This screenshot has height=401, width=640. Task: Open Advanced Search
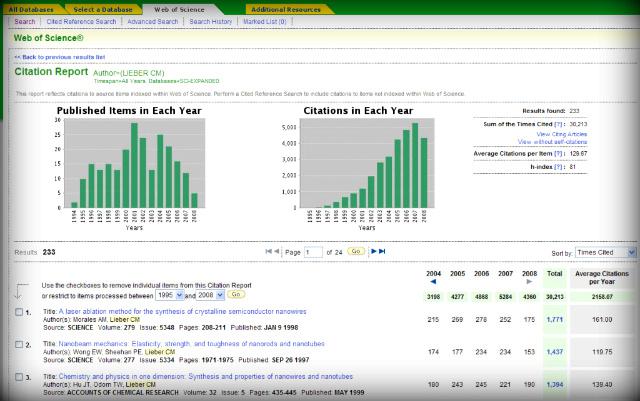pos(153,22)
